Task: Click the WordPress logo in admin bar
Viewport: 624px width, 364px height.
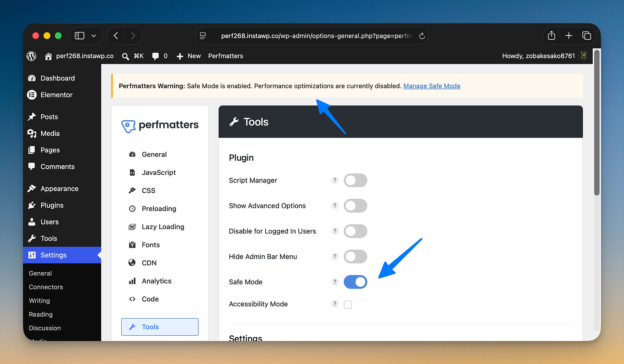Action: click(31, 56)
